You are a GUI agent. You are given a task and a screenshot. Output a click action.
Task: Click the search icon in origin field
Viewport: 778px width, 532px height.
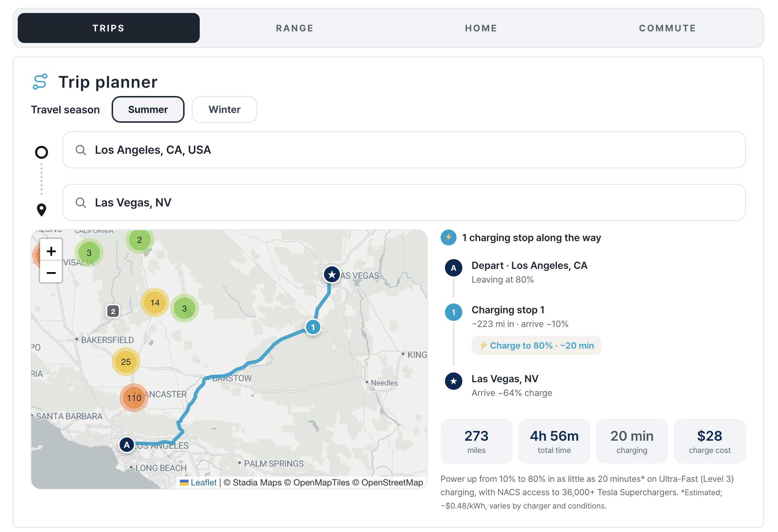81,150
